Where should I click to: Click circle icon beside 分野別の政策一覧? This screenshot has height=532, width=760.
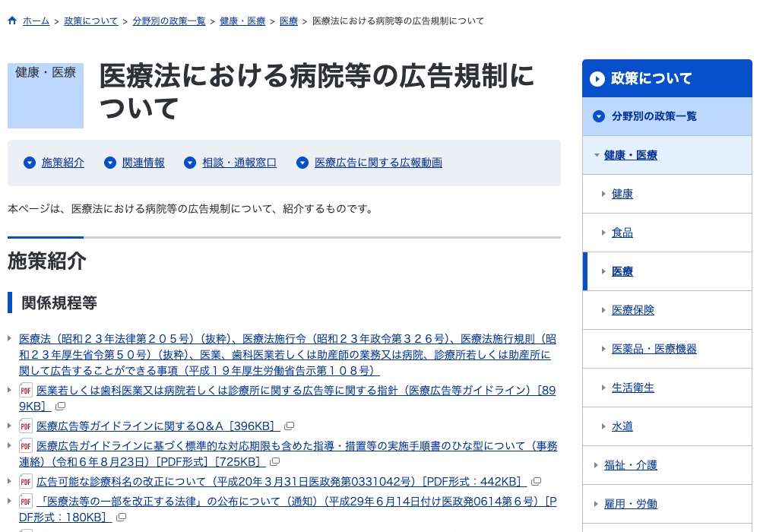coord(599,116)
